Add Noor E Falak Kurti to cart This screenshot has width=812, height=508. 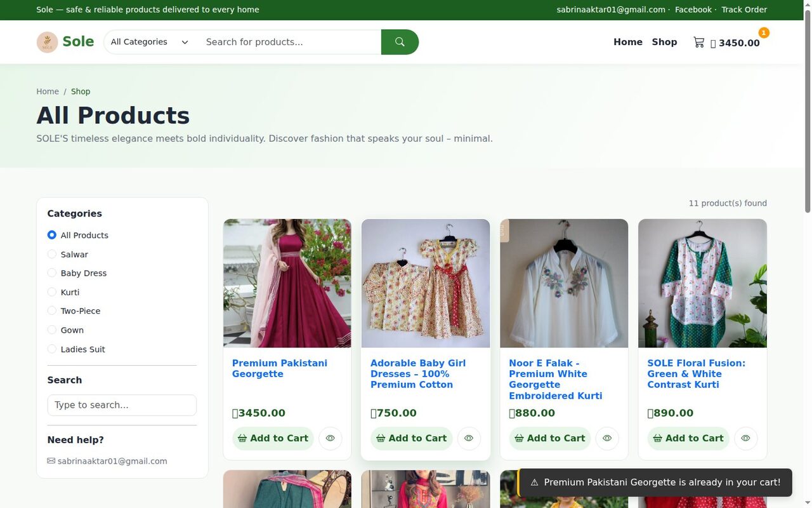tap(549, 438)
